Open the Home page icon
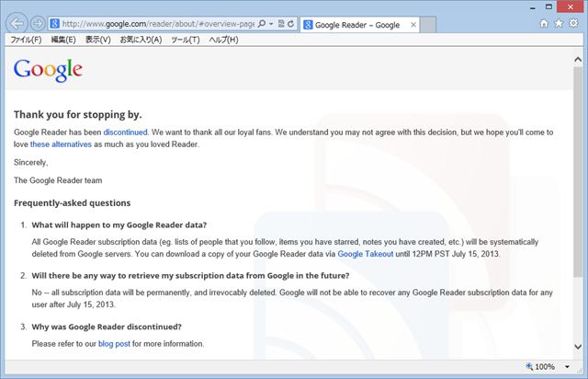Screen dimensions: 588x379 544,23
